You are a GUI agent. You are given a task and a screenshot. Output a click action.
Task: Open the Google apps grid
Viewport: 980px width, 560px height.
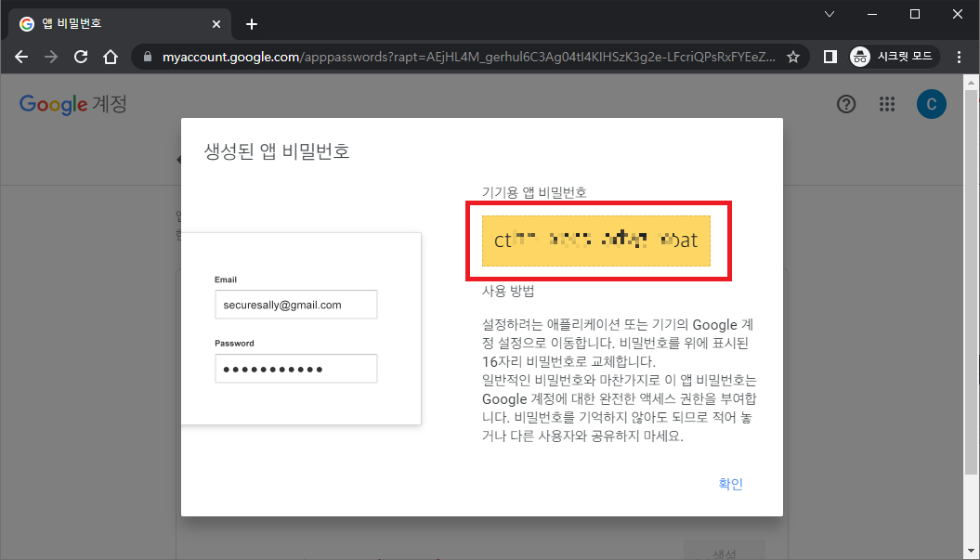(887, 104)
